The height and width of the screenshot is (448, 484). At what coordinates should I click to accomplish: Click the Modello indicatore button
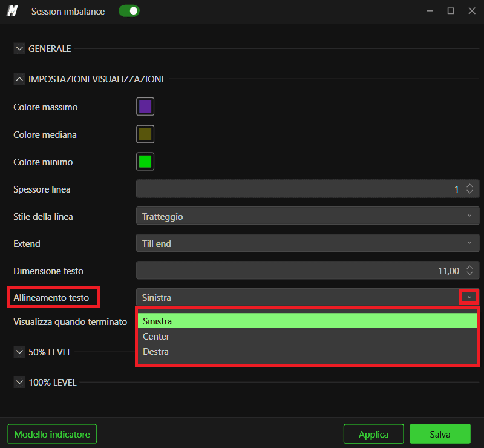click(52, 434)
